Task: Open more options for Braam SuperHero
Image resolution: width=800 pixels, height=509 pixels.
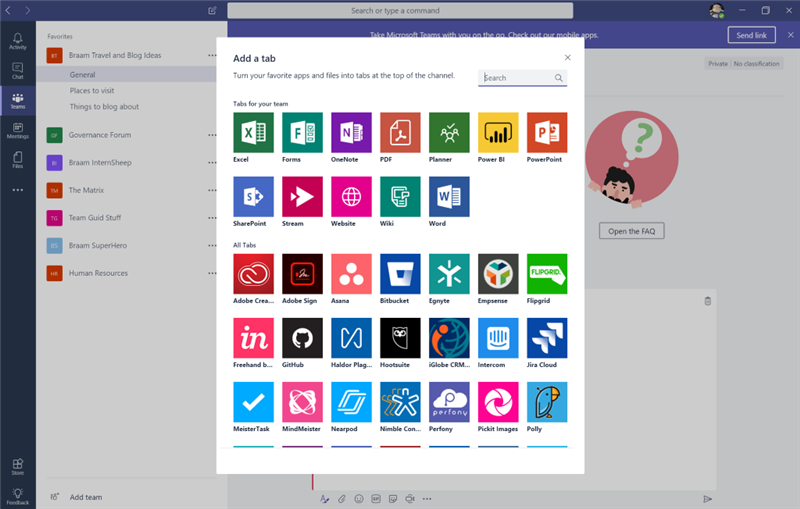Action: point(212,245)
